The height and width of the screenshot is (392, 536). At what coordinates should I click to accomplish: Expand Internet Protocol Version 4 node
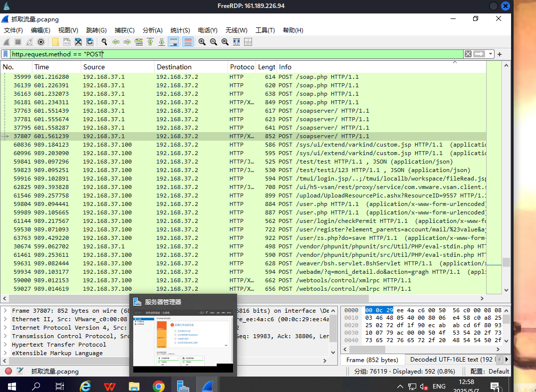(x=5, y=328)
